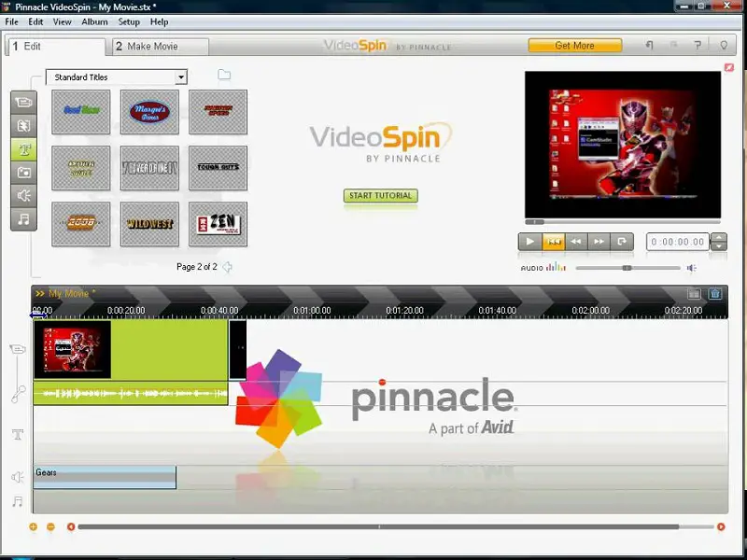The width and height of the screenshot is (747, 560).
Task: Select the green-blue title thumbnail
Action: click(x=81, y=112)
